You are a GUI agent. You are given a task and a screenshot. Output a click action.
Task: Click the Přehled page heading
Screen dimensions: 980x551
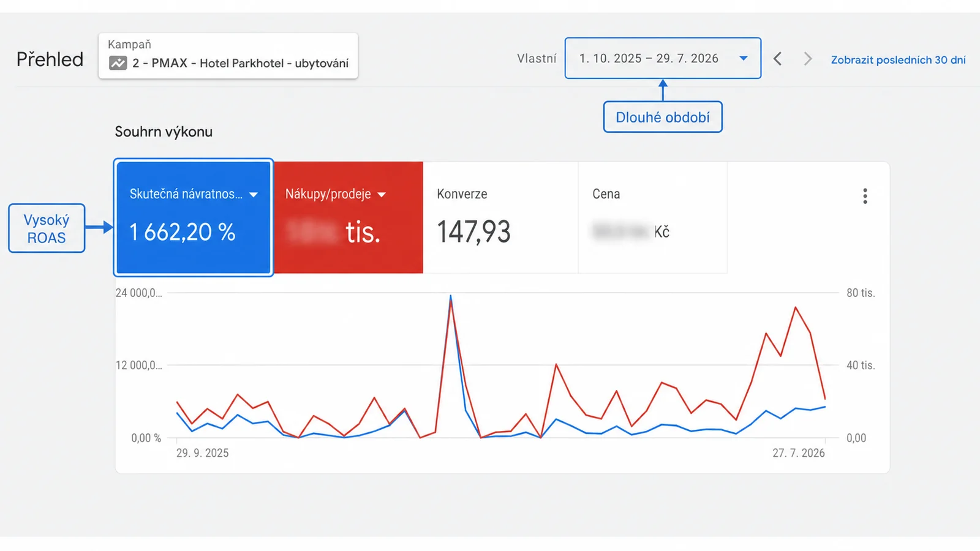click(x=50, y=59)
